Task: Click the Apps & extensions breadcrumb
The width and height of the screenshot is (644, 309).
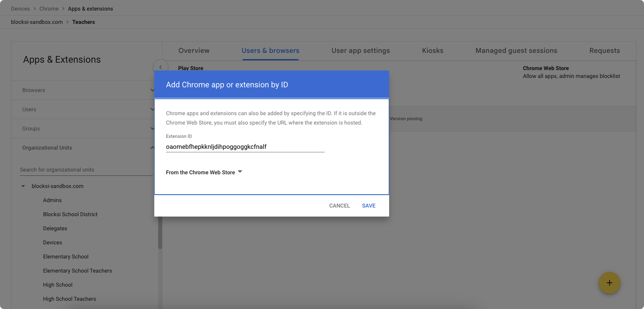Action: coord(90,9)
